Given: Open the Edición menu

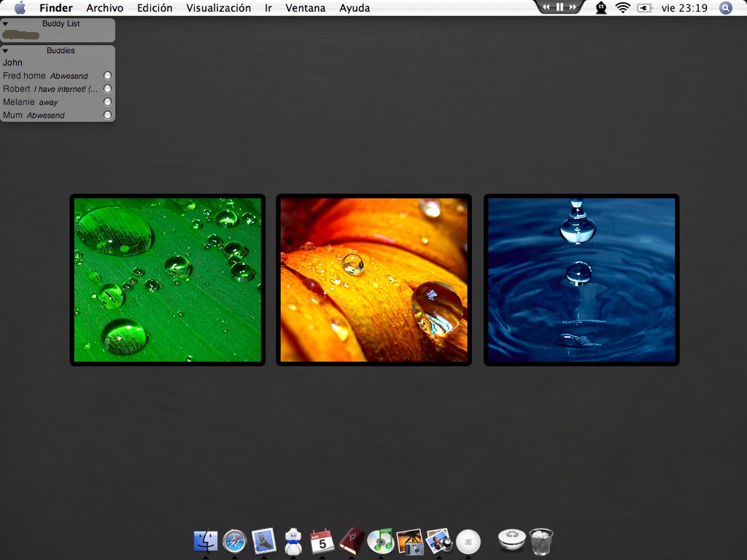Looking at the screenshot, I should click(x=155, y=8).
